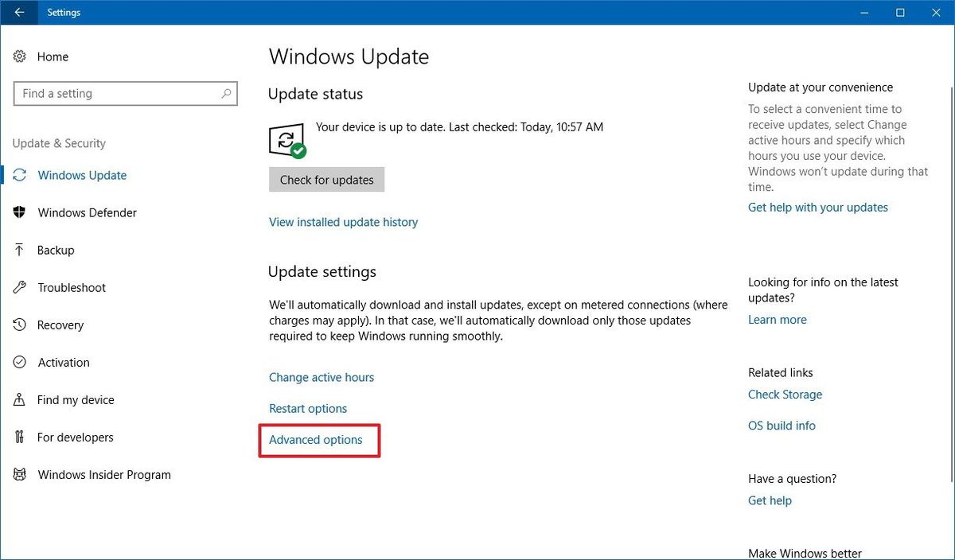Open Advanced options link
The height and width of the screenshot is (560, 955).
point(318,439)
